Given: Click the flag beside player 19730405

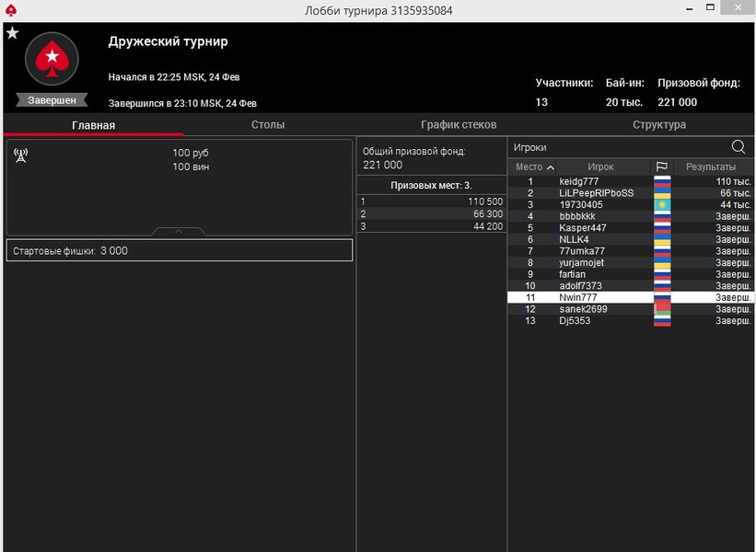Looking at the screenshot, I should point(661,204).
